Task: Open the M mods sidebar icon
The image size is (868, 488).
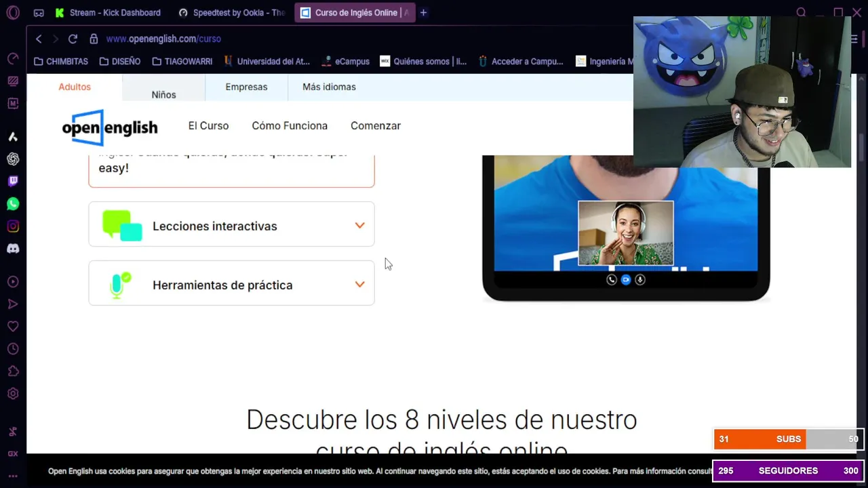Action: click(13, 104)
